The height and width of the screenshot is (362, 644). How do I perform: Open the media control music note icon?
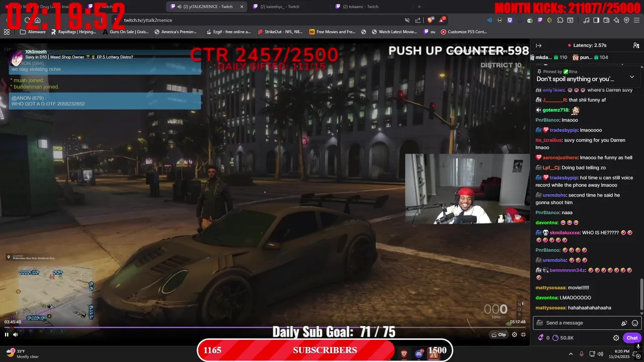tap(586, 20)
